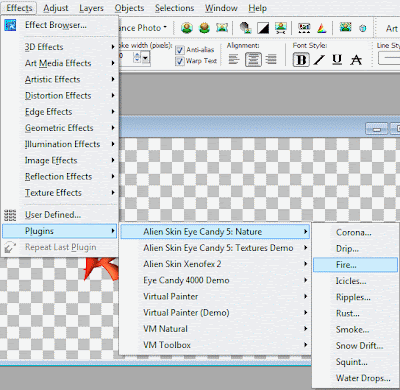The image size is (400, 390).
Task: Click the small blue cube icon
Action: (x=363, y=28)
